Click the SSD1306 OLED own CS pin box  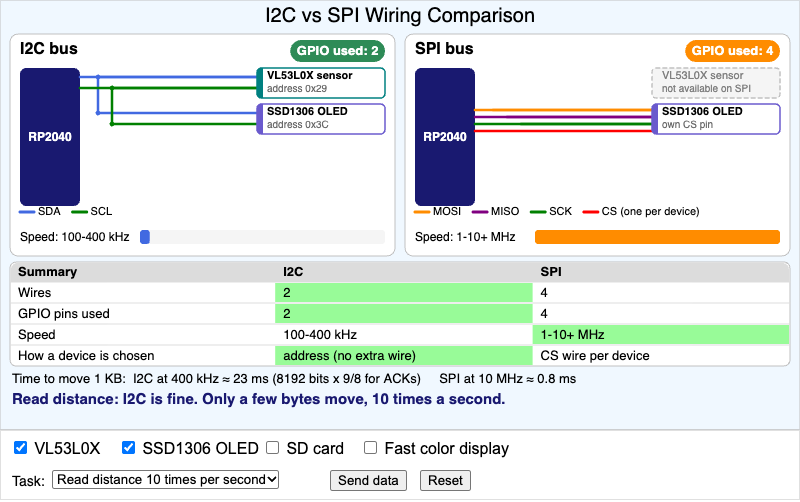click(x=716, y=119)
